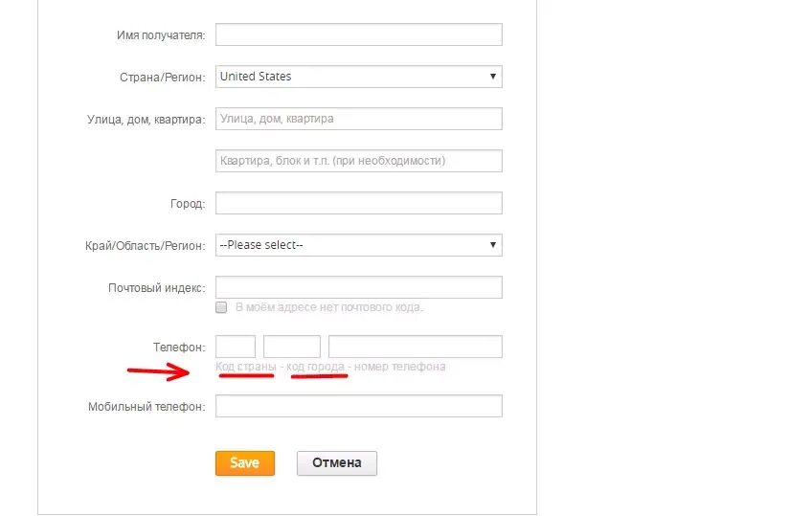
Task: Focus the Почтовый индекс input field
Action: coord(359,287)
